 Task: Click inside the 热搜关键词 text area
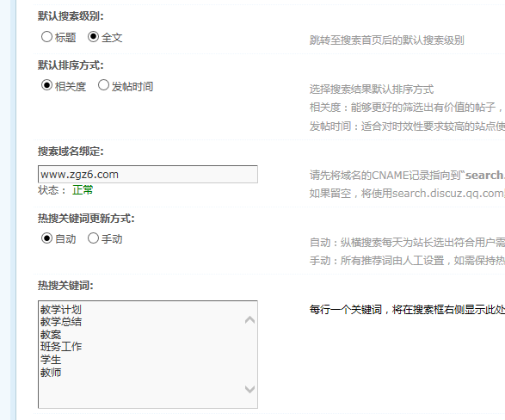(x=148, y=355)
